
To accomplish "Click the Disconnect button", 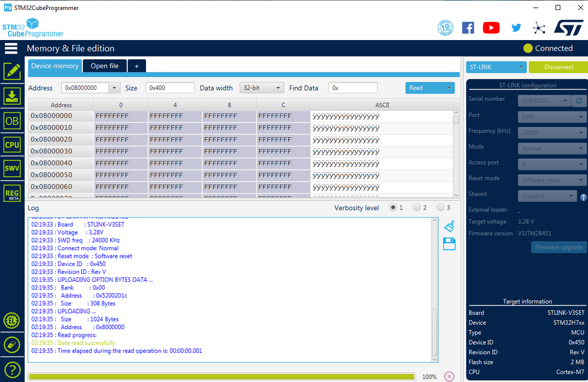I will (559, 67).
